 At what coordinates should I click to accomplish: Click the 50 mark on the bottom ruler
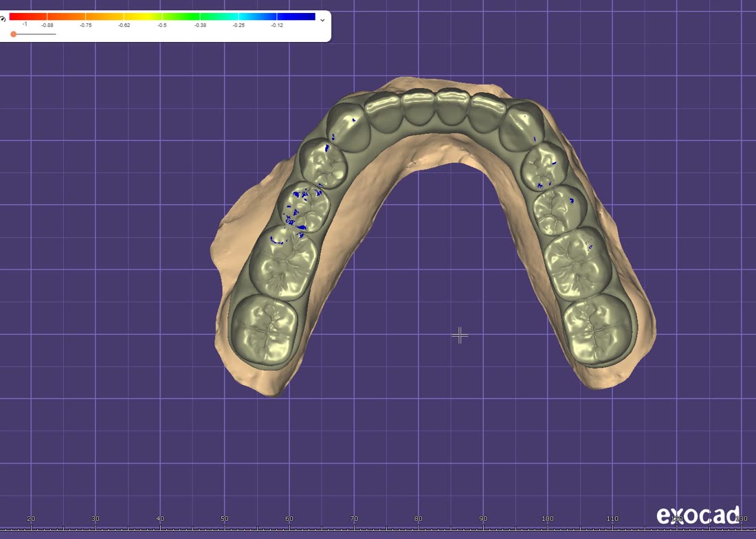225,519
